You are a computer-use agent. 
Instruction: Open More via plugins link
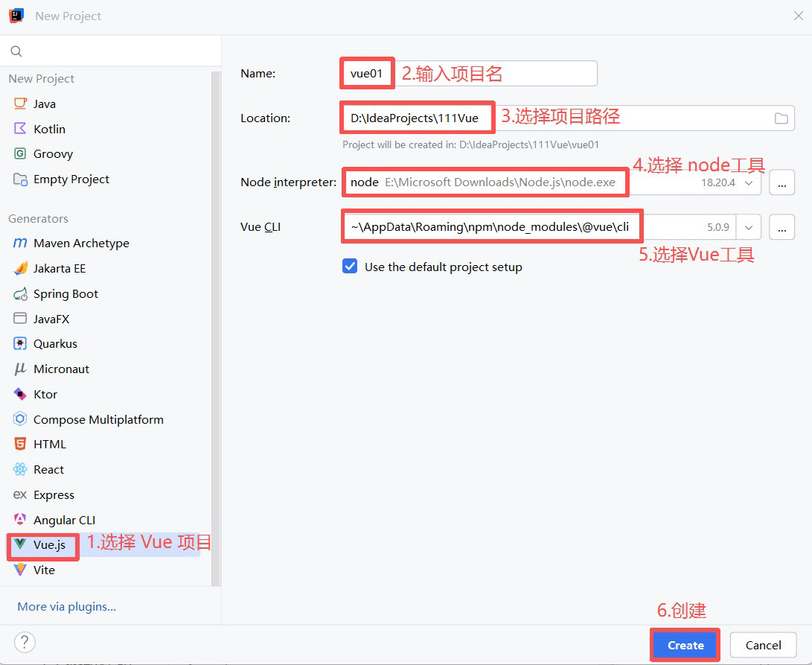[67, 606]
